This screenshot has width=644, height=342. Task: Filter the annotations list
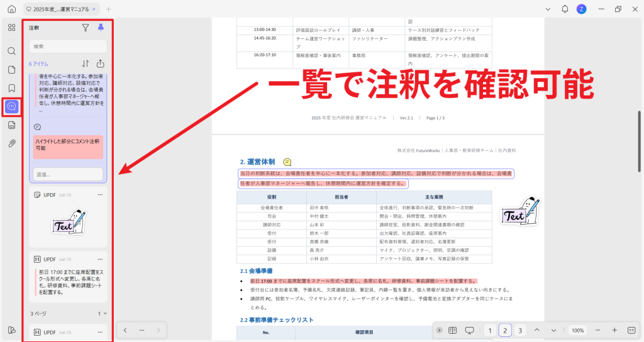point(86,28)
